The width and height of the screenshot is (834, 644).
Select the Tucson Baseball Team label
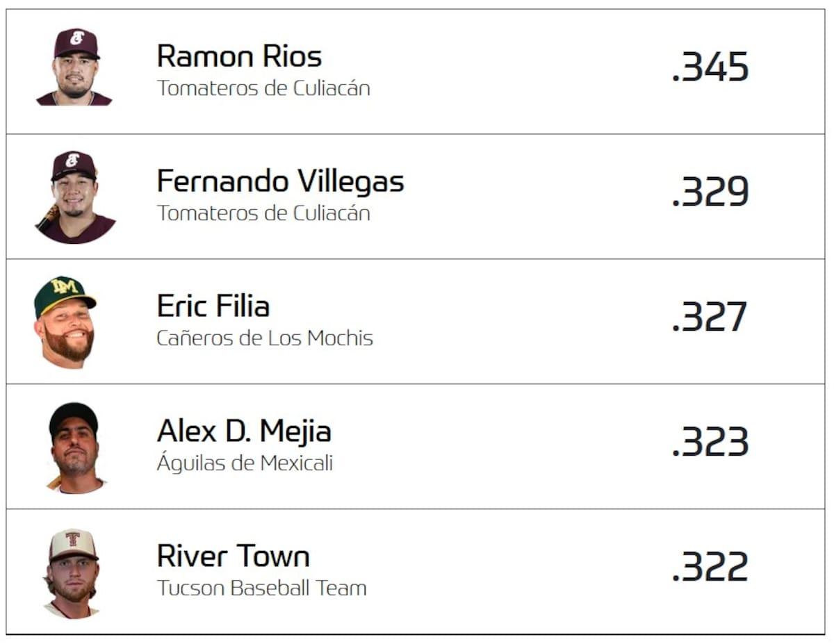[x=261, y=588]
